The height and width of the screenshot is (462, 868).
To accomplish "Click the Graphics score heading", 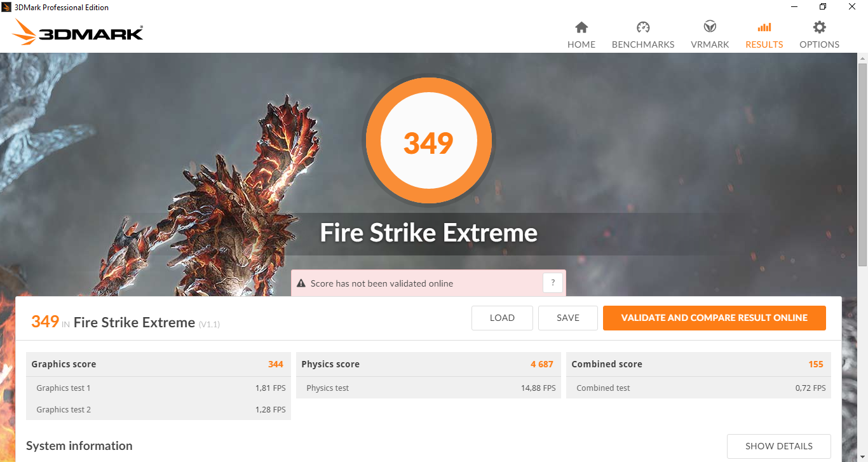I will coord(64,364).
